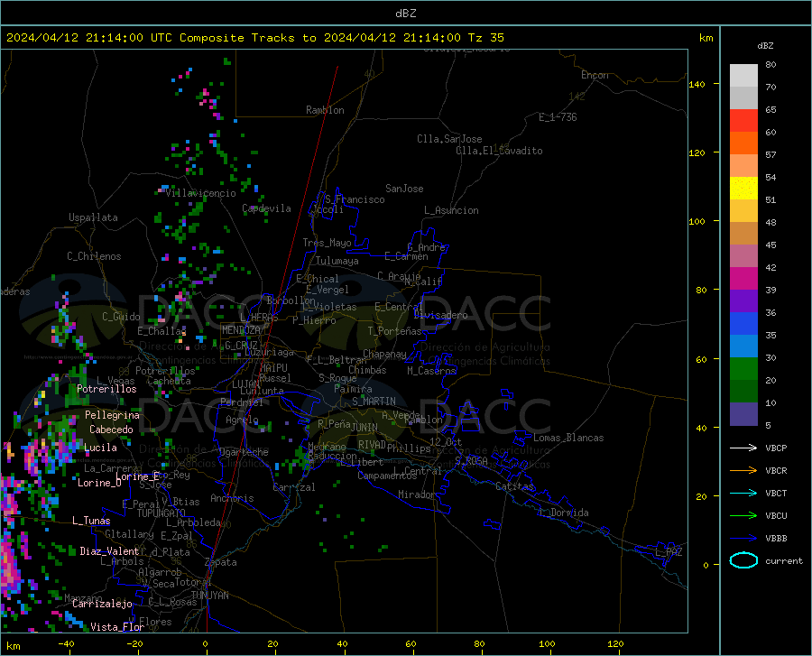Viewport: 812px width, 656px height.
Task: Click the Zapata label
Action: [221, 562]
